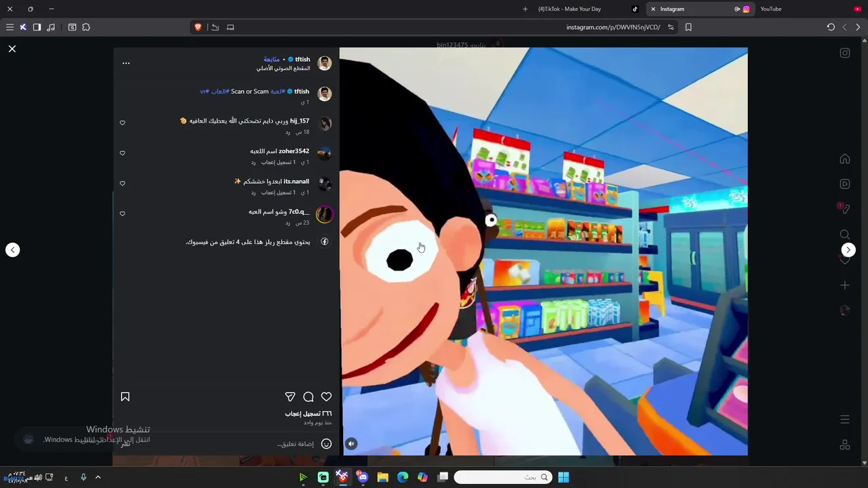Go to next post arrow
The height and width of the screenshot is (488, 868).
tap(848, 250)
